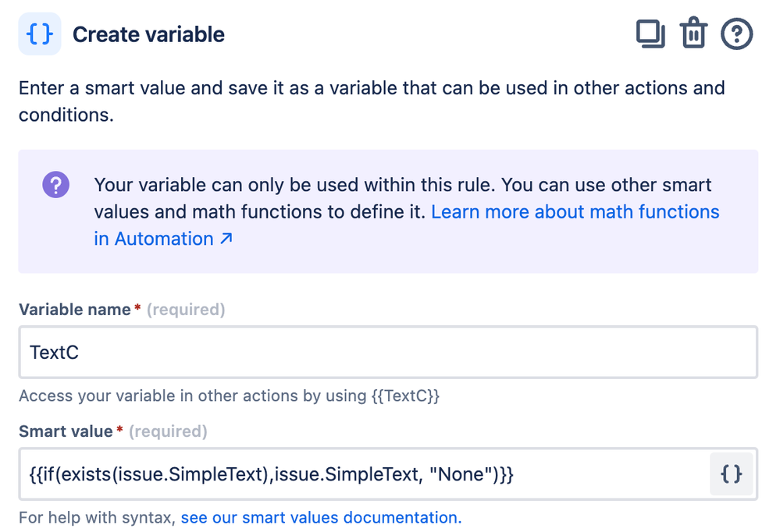
Task: Click the (required) hint beside Smart value
Action: pyautogui.click(x=168, y=431)
